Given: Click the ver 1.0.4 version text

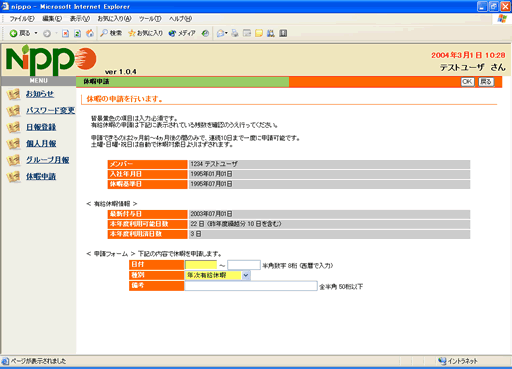Looking at the screenshot, I should [120, 72].
